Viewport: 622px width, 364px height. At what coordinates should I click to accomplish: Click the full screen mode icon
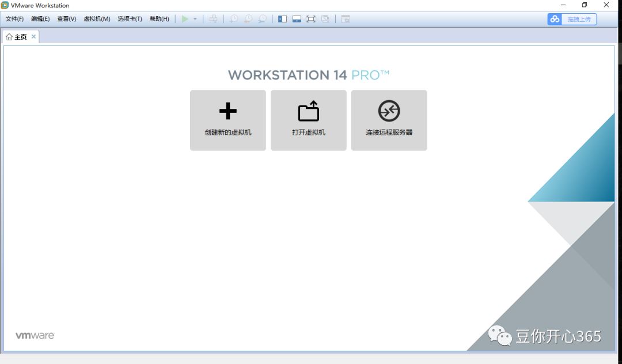point(311,19)
